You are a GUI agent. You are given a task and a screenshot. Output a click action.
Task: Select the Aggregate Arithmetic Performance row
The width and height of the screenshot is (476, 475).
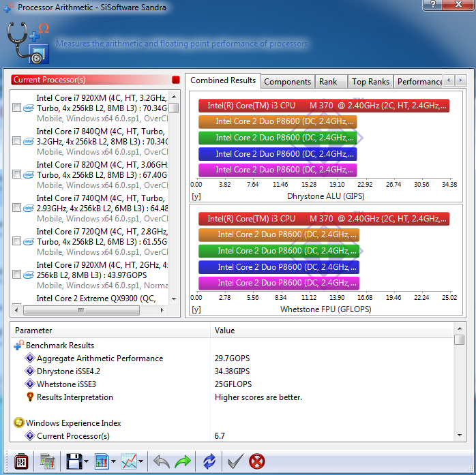[x=233, y=358]
